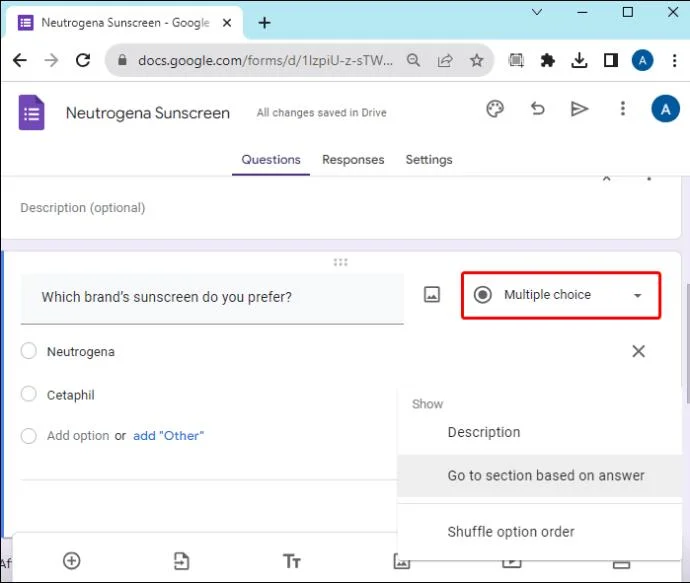Click the Description (optional) field
Viewport: 690px width, 583px height.
[x=83, y=208]
